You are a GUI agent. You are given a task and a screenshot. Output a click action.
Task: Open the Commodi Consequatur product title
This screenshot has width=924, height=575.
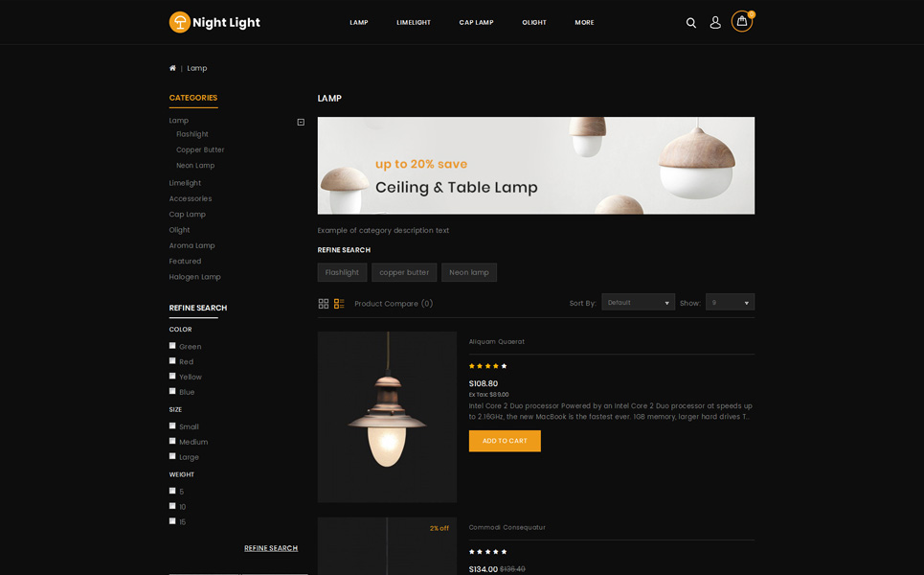pos(507,527)
